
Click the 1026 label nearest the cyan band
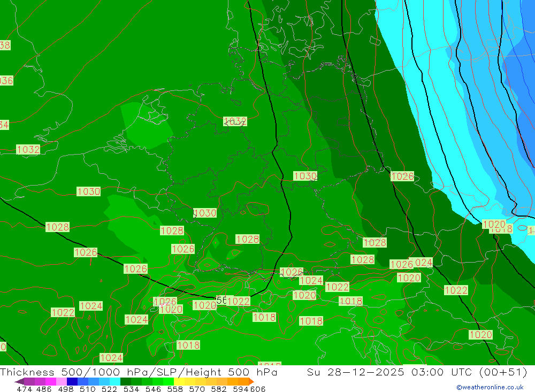402,176
